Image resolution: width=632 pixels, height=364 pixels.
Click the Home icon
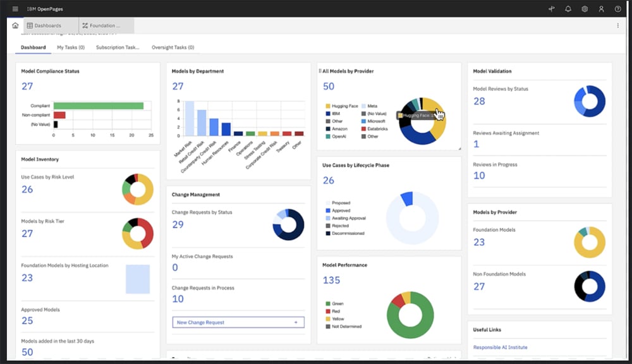[x=15, y=25]
